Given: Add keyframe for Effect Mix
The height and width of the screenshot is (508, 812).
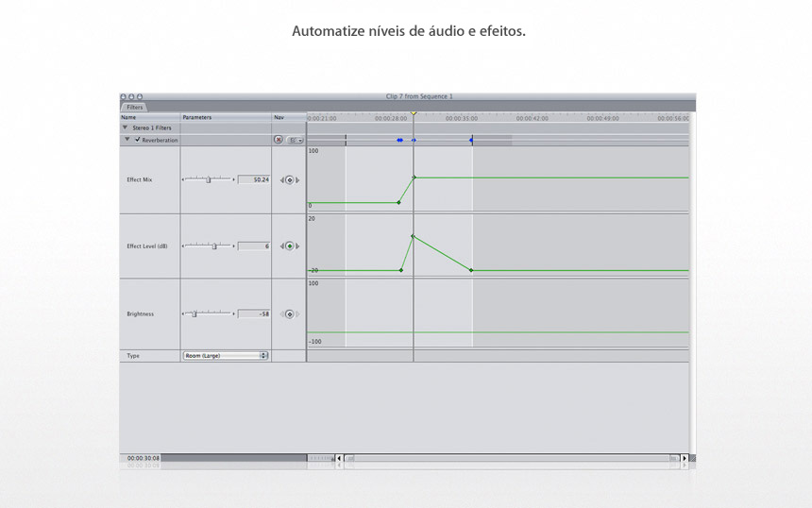Looking at the screenshot, I should (290, 179).
